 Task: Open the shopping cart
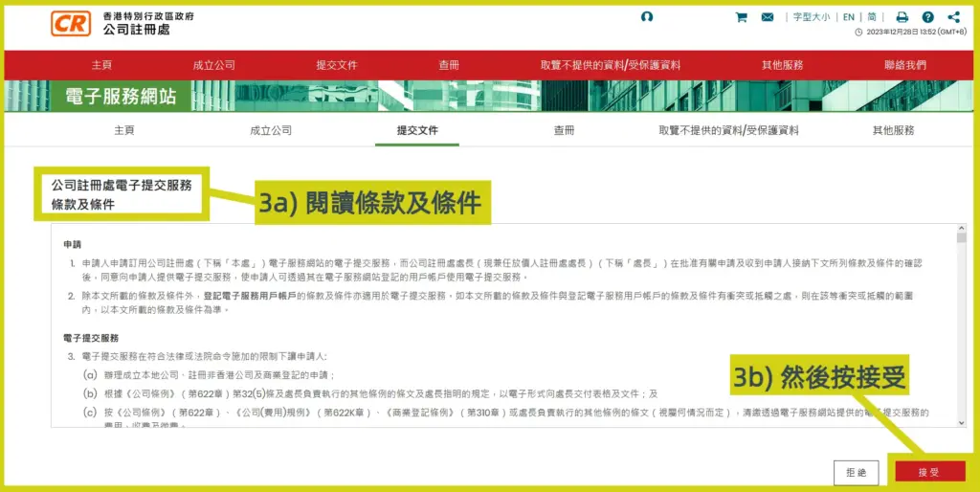tap(741, 17)
